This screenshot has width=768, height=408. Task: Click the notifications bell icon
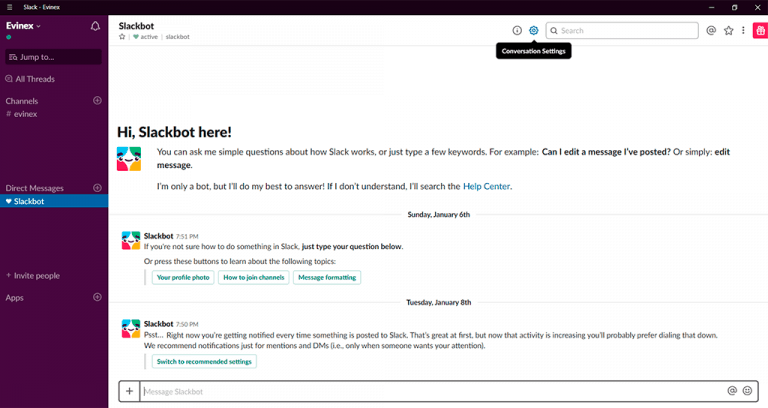click(x=95, y=26)
